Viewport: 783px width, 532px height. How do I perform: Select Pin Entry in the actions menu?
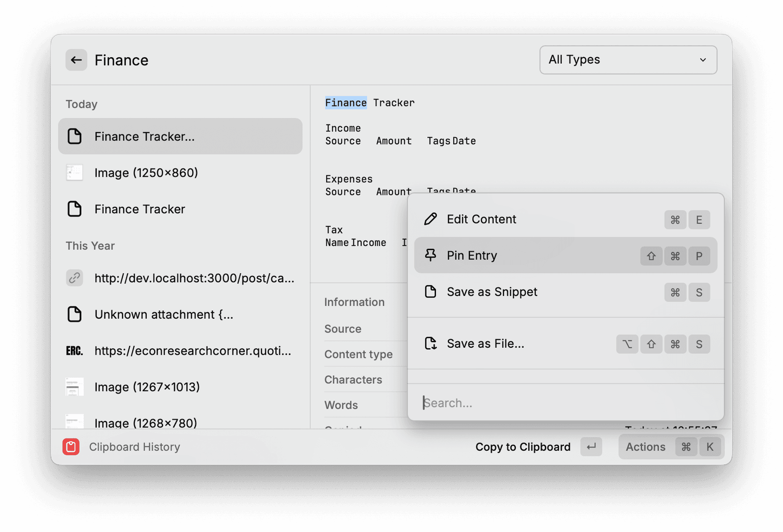[x=472, y=256]
